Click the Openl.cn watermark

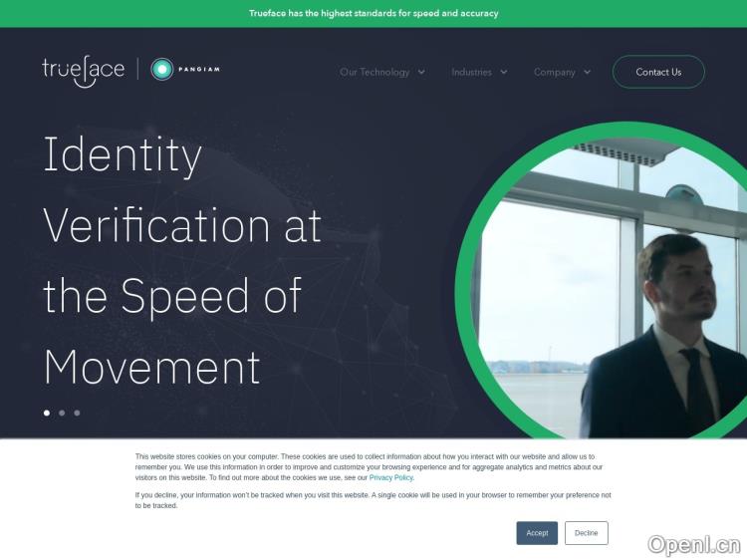[x=693, y=545]
